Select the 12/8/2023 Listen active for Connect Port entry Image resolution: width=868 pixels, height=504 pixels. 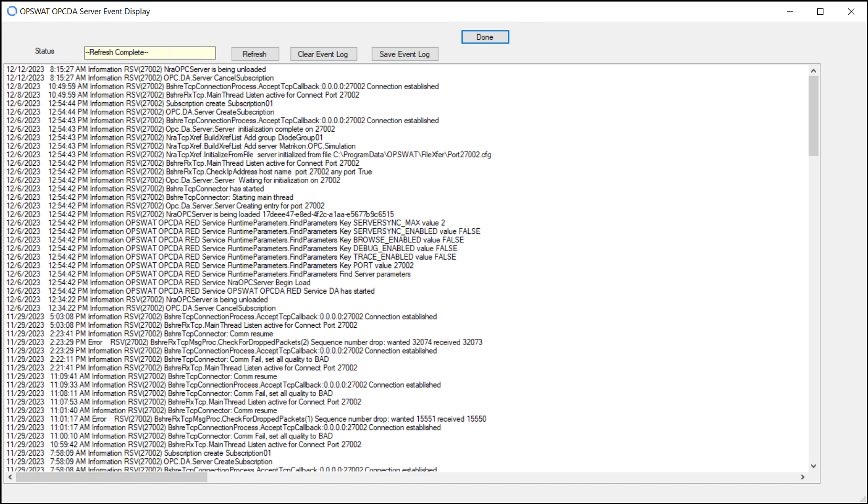click(183, 95)
